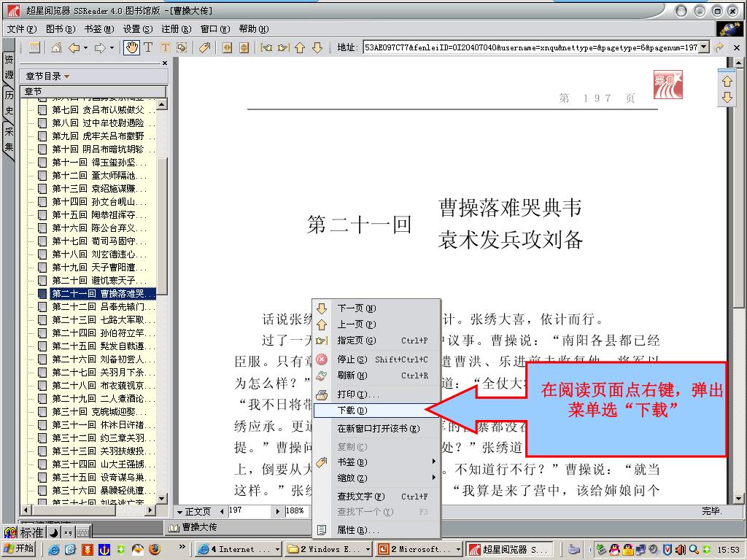
Task: Open the 设置(S) menu
Action: (138, 29)
